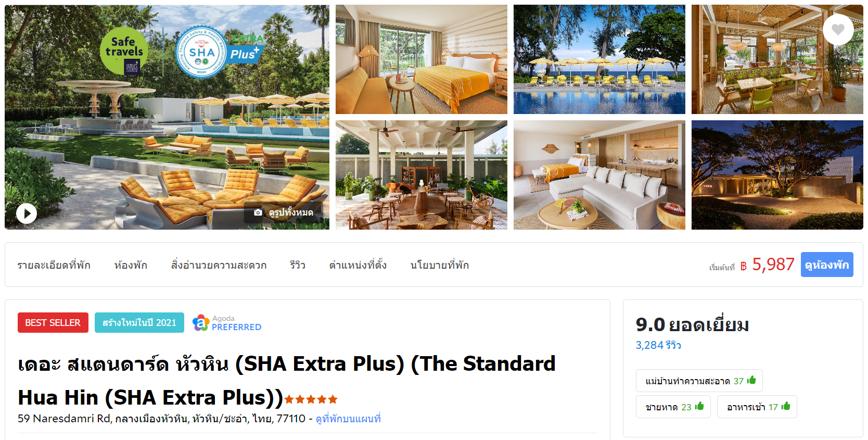Screen dimensions: 868x440
Task: Go to the สิ่งอำนวยความสะดวก tab
Action: [x=219, y=265]
